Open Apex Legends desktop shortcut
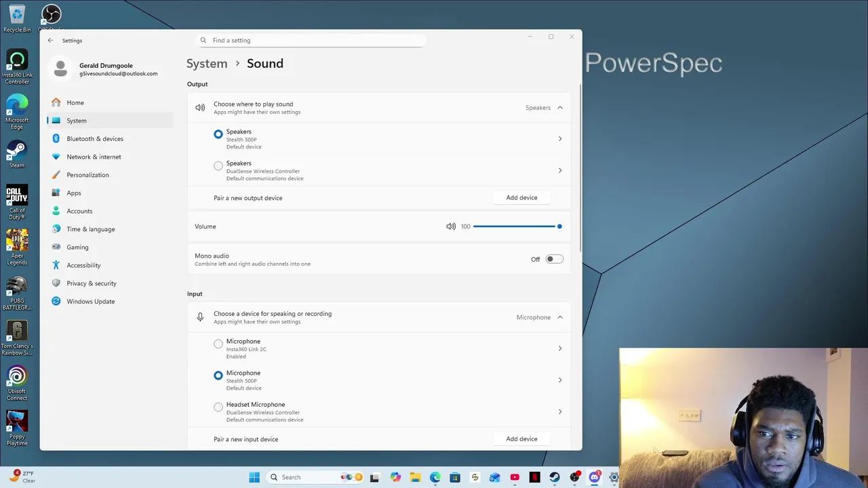 coord(17,248)
